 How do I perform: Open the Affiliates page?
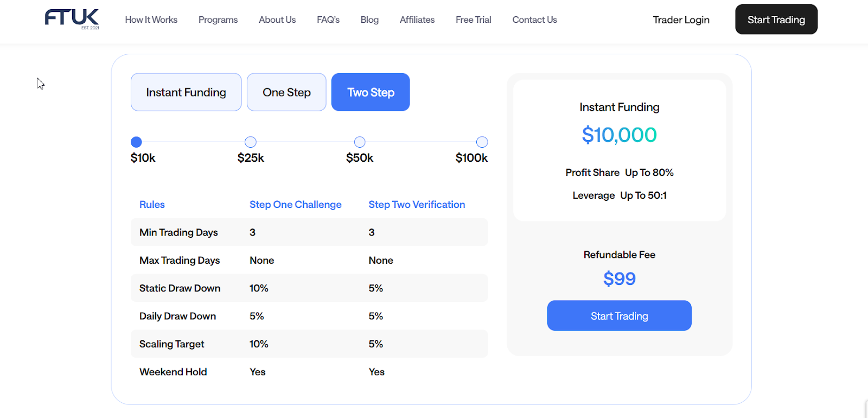tap(417, 20)
